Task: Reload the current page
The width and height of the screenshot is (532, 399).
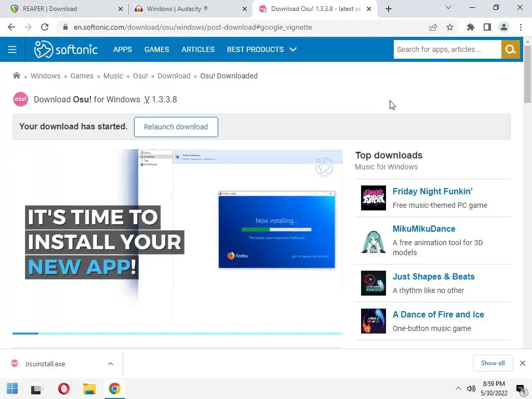Action: pos(45,27)
